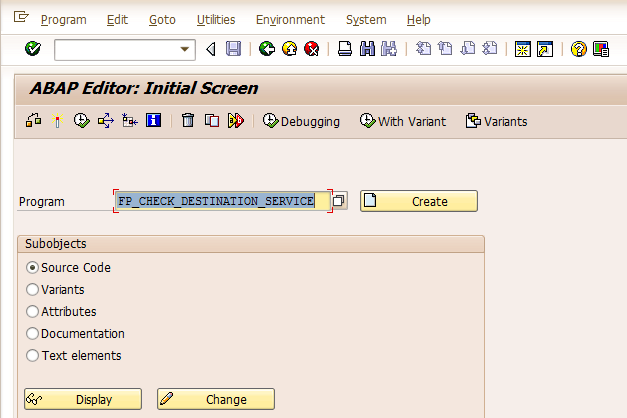The image size is (627, 418).
Task: Select the Source Code radio button
Action: point(32,268)
